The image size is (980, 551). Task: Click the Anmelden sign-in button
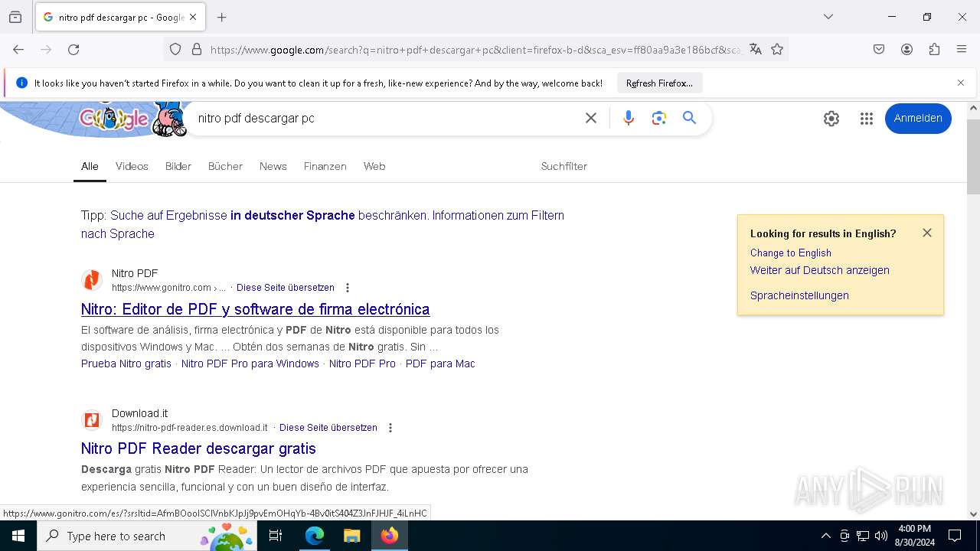coord(918,119)
